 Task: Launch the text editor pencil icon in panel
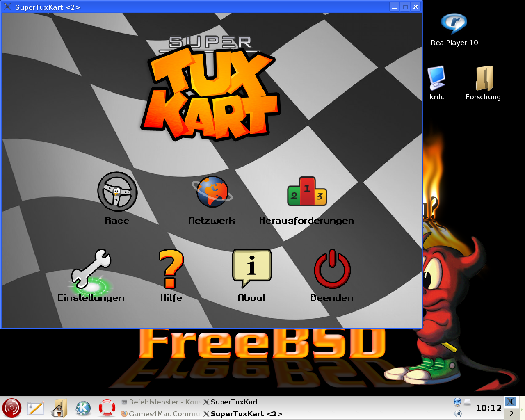tap(36, 409)
